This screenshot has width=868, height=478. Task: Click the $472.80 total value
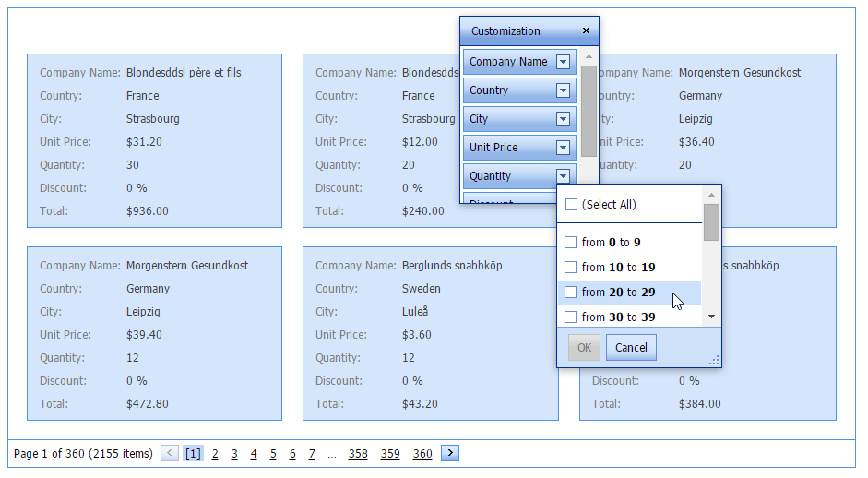pos(148,404)
